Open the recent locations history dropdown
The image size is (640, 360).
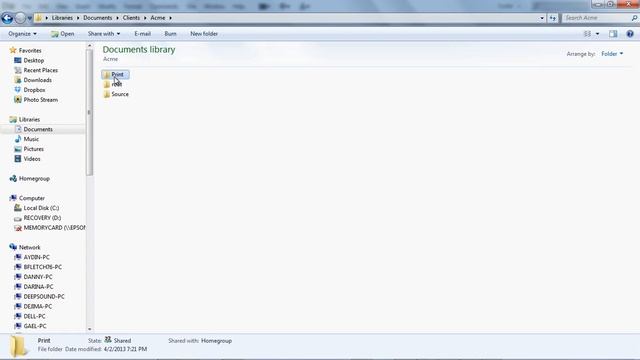[30, 18]
